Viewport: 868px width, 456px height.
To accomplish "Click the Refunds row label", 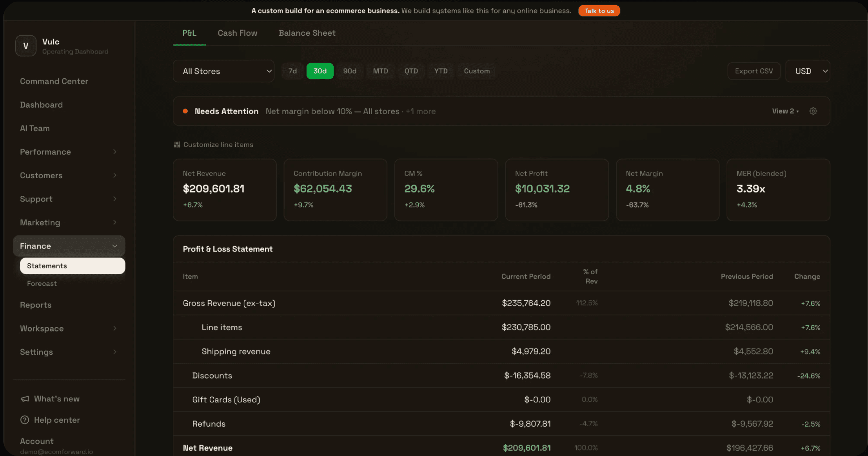I will [209, 424].
